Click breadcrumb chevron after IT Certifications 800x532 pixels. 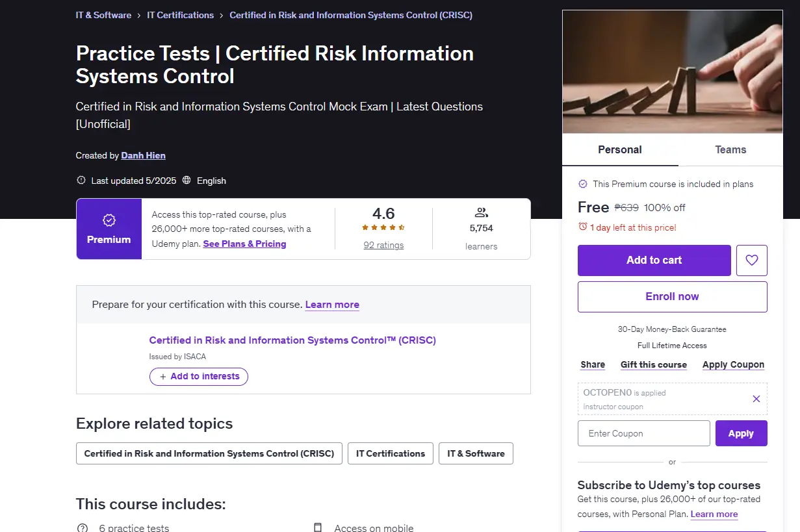click(x=222, y=15)
